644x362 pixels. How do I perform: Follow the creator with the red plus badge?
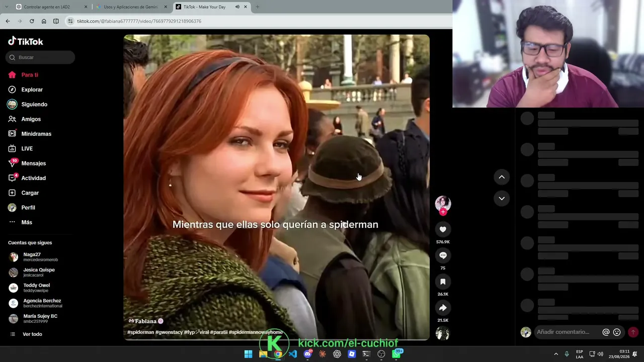tap(443, 212)
